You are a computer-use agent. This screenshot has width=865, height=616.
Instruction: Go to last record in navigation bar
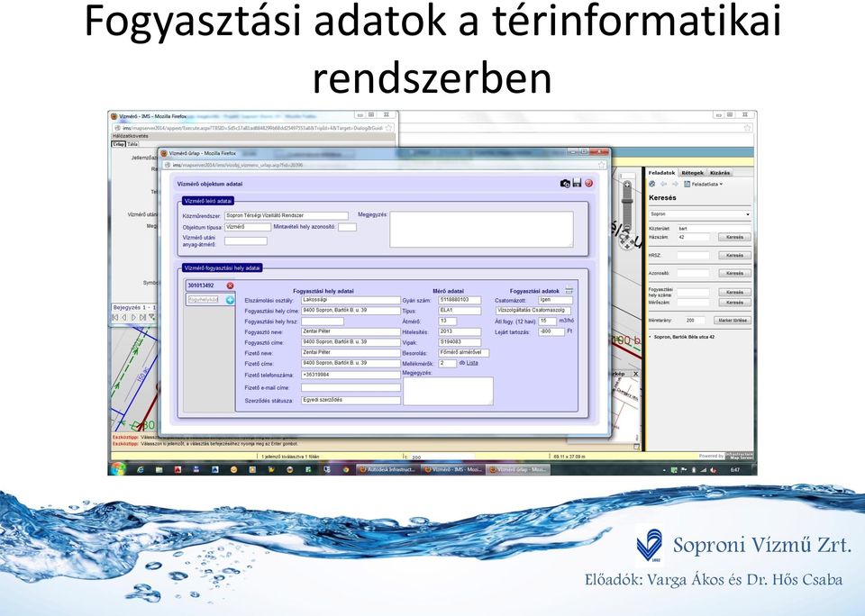[143, 318]
